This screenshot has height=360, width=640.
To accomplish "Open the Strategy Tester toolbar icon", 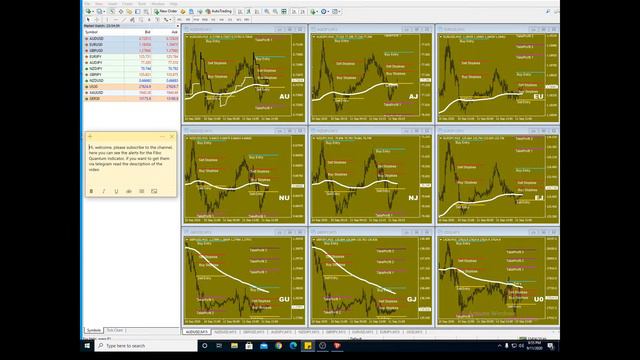I will [x=146, y=11].
